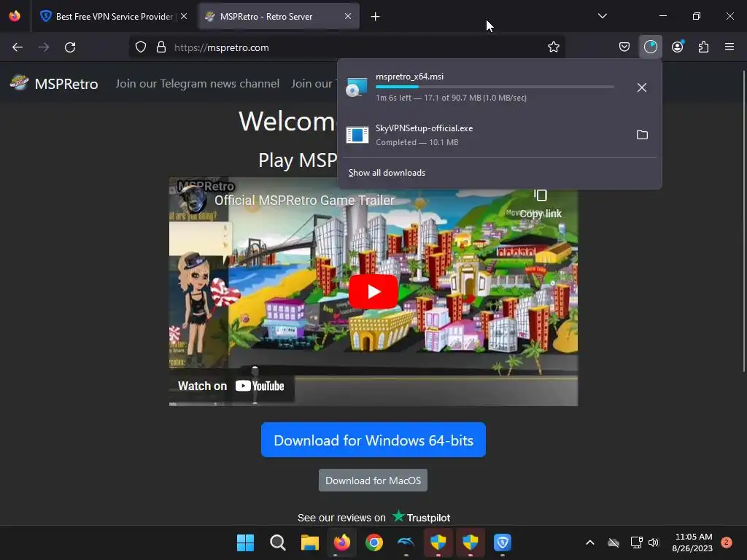Screen dimensions: 747x560
Task: Open a new tab with the plus button
Action: tap(376, 17)
